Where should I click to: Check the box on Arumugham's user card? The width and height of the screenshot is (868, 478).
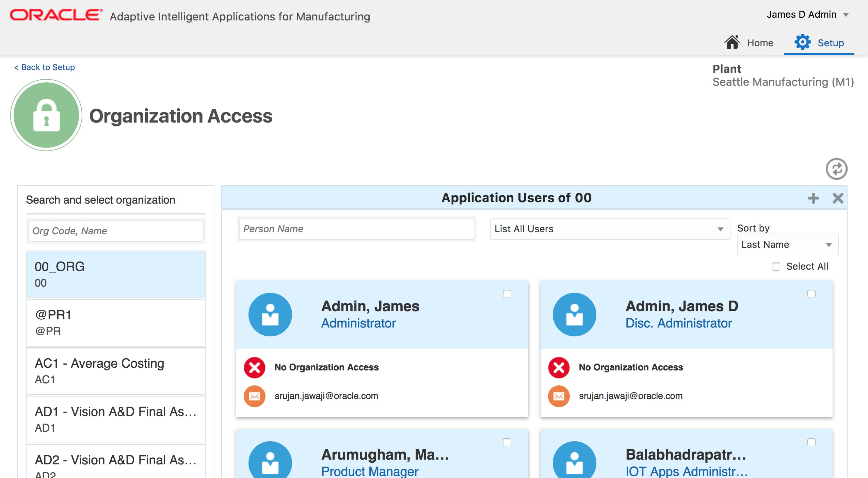[x=508, y=442]
